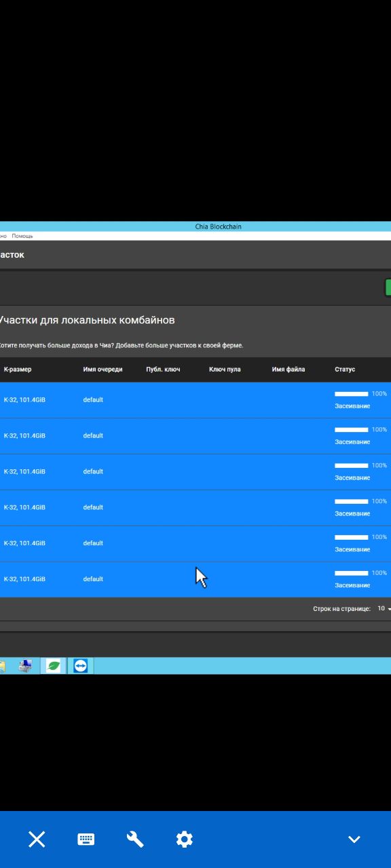Collapse bottom toolbar with chevron down
The height and width of the screenshot is (868, 391).
354,840
